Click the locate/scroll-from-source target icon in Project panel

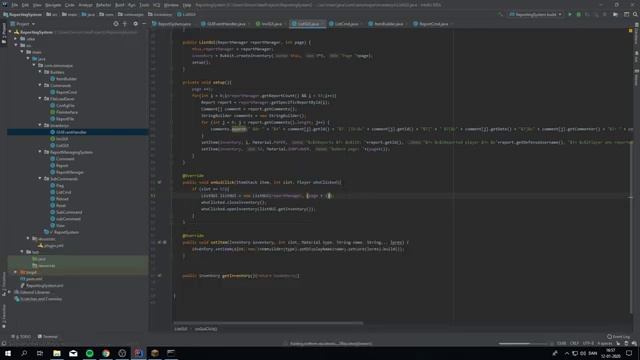point(116,24)
